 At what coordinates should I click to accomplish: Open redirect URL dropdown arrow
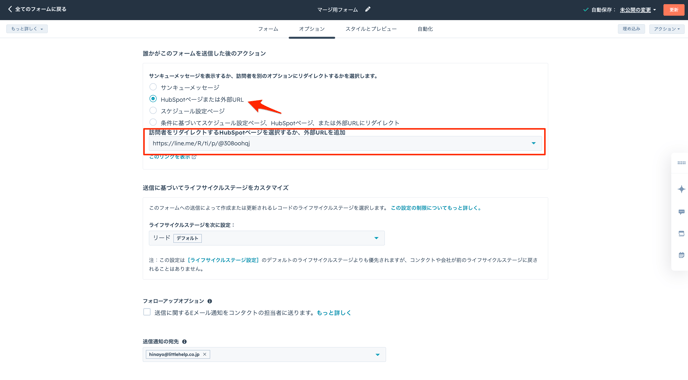534,143
